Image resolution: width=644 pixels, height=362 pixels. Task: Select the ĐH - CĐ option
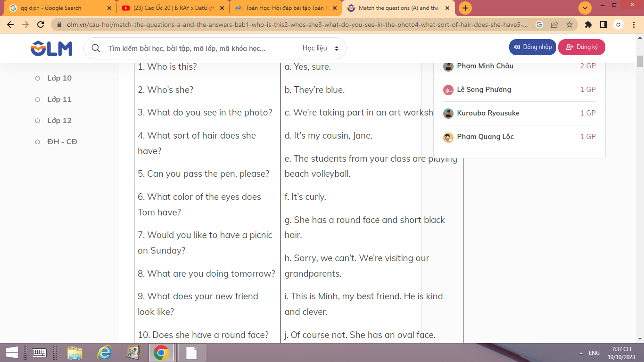62,142
